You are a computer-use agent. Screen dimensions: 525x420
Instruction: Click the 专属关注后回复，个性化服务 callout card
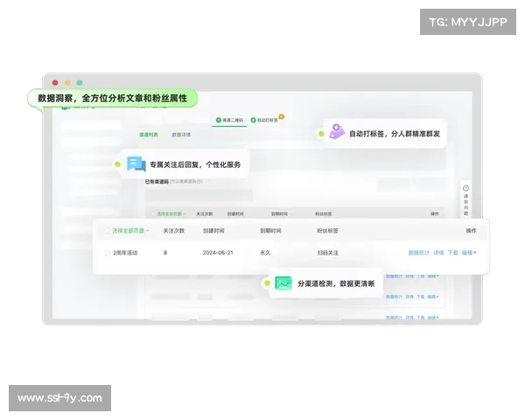(x=185, y=164)
